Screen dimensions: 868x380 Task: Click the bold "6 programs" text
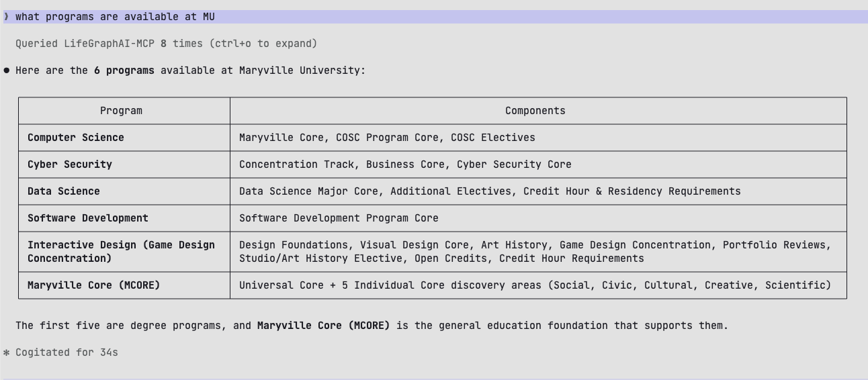(x=124, y=70)
